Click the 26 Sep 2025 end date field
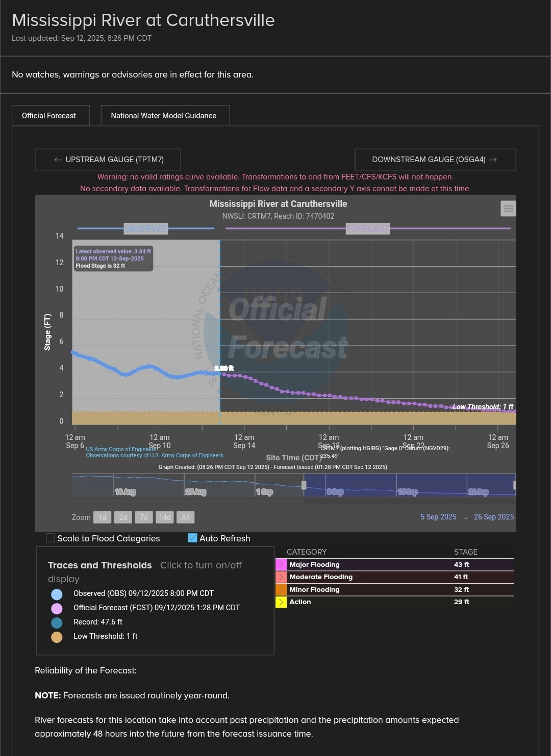The width and height of the screenshot is (551, 756). pos(494,517)
